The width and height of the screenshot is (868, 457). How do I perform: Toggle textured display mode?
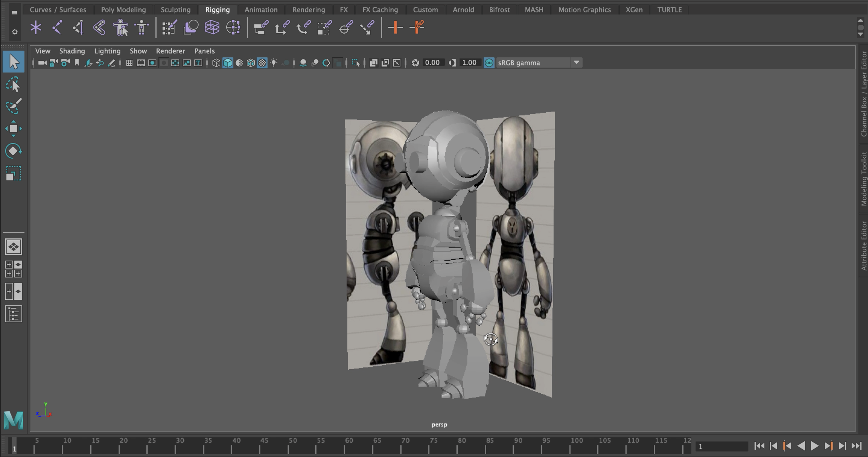pos(262,63)
